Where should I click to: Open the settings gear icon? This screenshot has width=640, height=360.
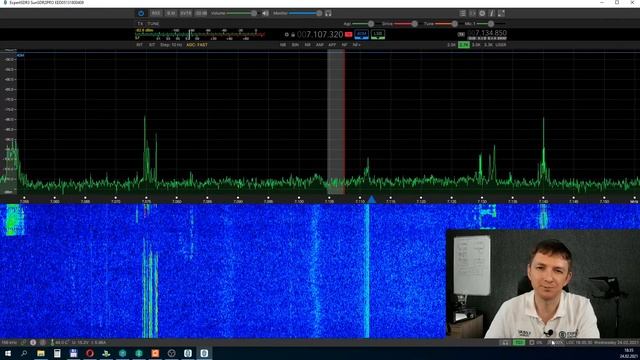point(482,13)
